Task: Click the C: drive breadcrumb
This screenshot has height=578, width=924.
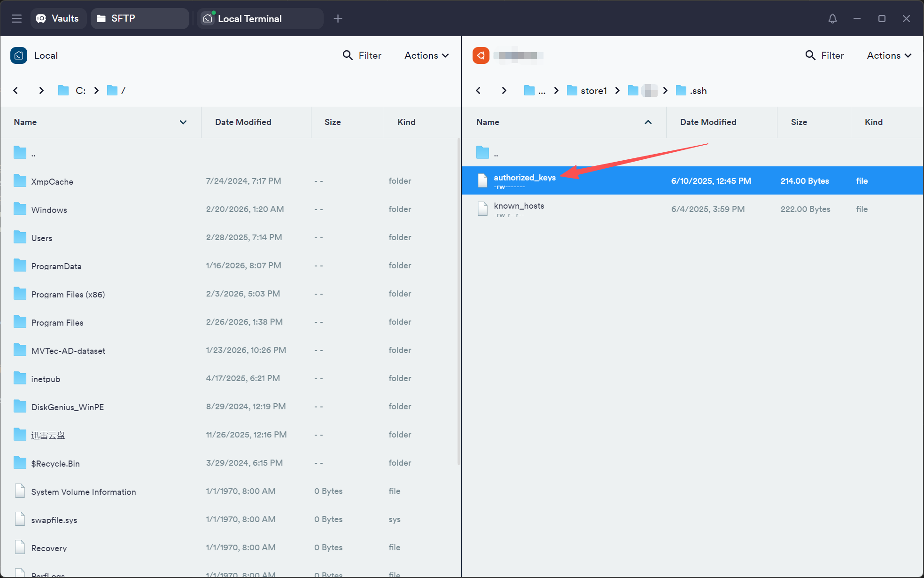Action: point(80,91)
